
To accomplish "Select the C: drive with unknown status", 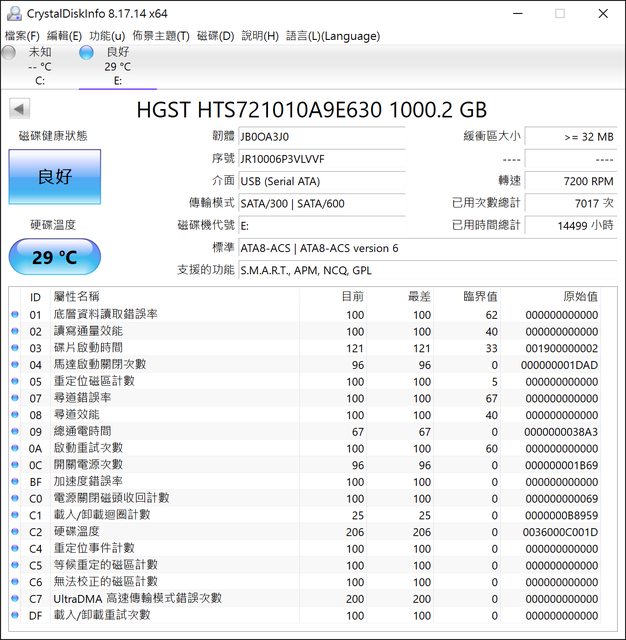I will tap(40, 66).
